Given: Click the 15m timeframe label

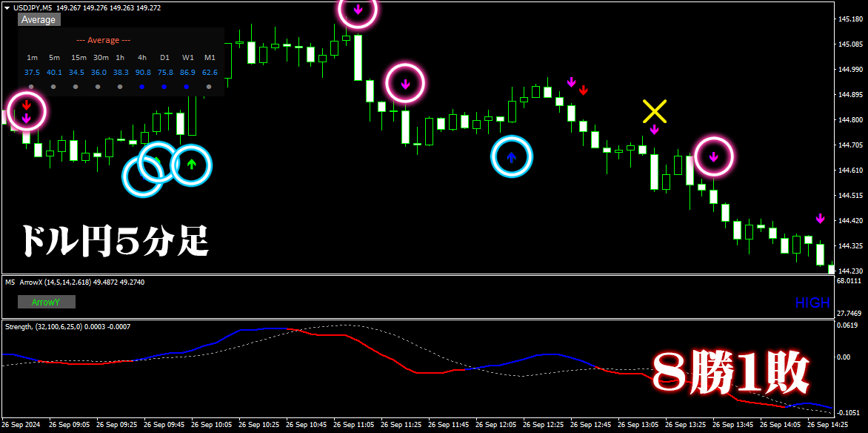Looking at the screenshot, I should click(79, 58).
